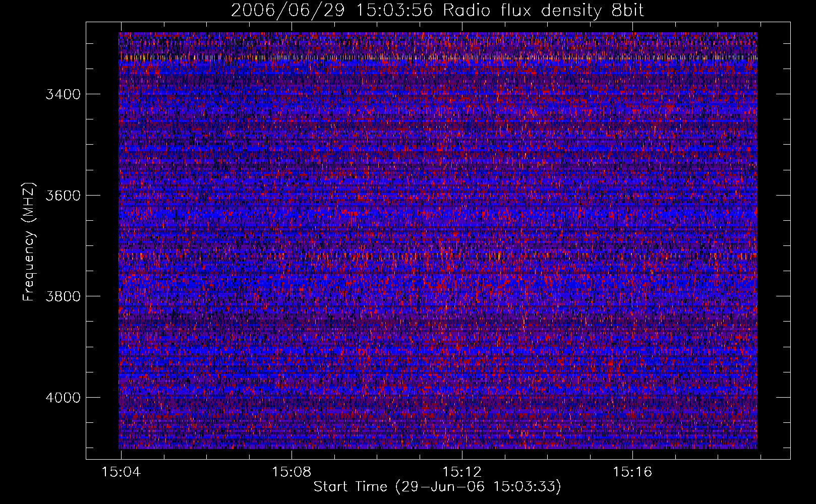Click the 15:12 time axis label
Image resolution: width=816 pixels, height=504 pixels.
tap(462, 472)
